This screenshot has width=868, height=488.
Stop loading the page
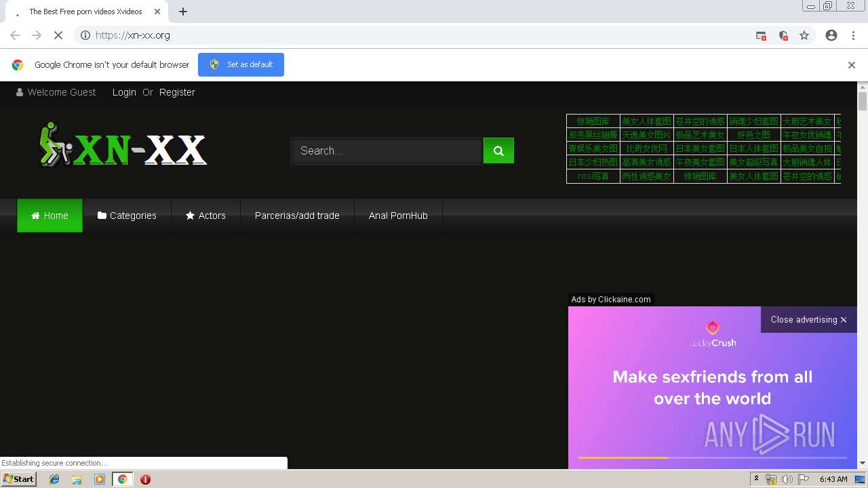[58, 35]
